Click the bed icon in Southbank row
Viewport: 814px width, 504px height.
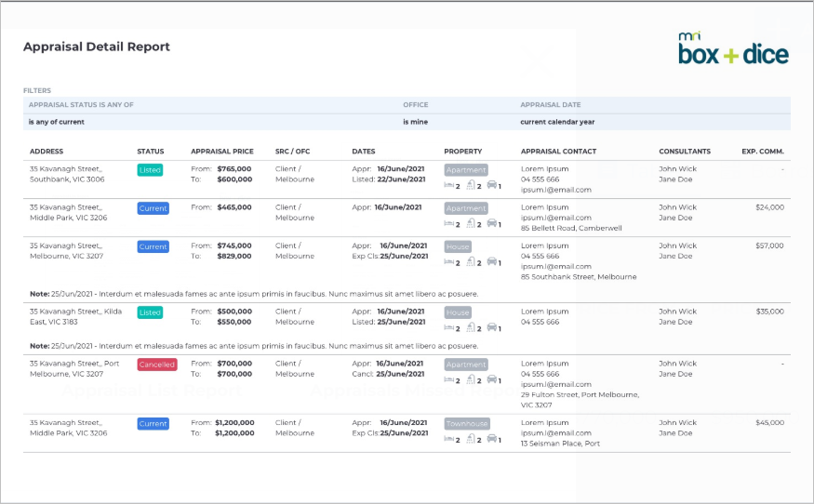[449, 185]
